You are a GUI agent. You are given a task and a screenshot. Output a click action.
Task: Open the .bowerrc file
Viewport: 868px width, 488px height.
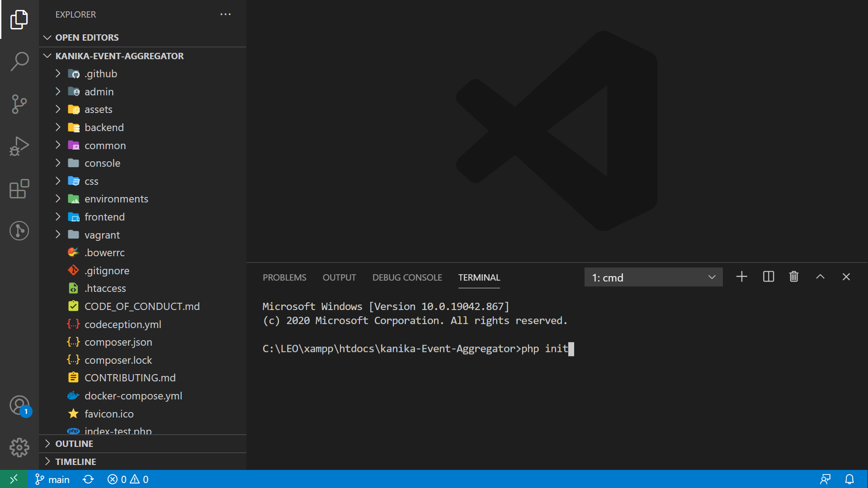pos(142,253)
